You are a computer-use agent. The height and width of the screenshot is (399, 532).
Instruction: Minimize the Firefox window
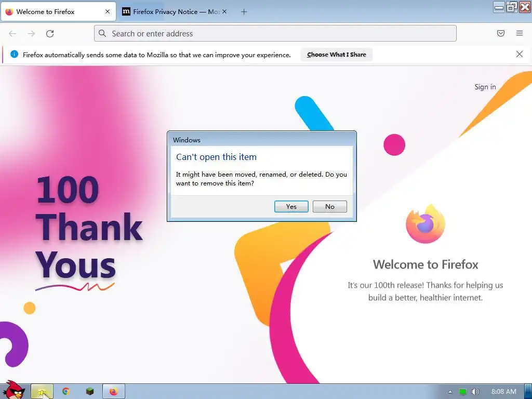[x=499, y=7]
